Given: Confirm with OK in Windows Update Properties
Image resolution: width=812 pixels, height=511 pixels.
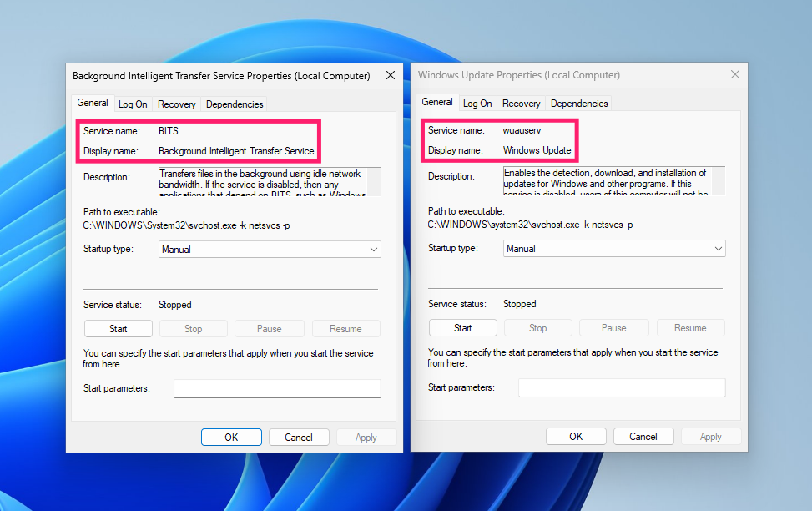Looking at the screenshot, I should (576, 437).
